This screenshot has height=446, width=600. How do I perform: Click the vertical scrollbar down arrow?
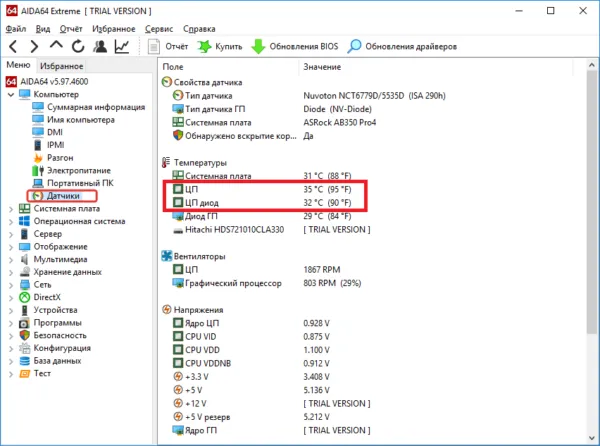coord(592,438)
